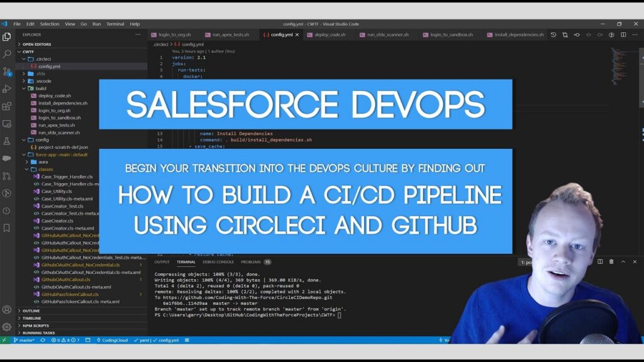Expand the OPEN EDITORS section
The image size is (644, 362).
[36, 45]
